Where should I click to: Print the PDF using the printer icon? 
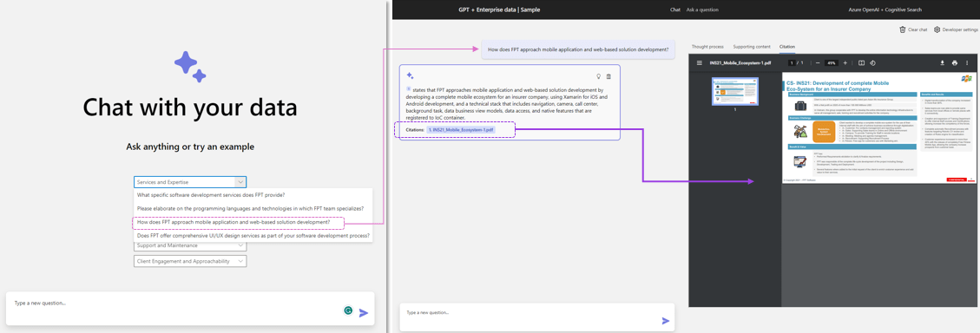(x=954, y=63)
